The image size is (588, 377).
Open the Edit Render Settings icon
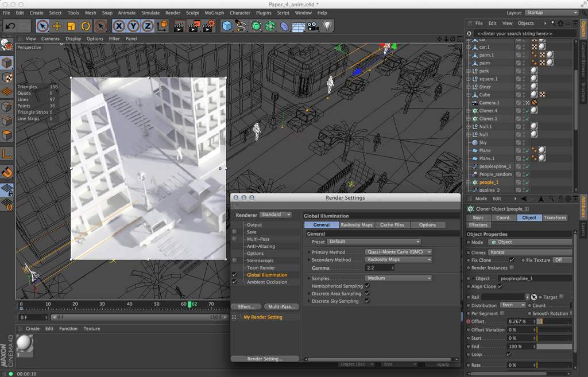pos(208,26)
